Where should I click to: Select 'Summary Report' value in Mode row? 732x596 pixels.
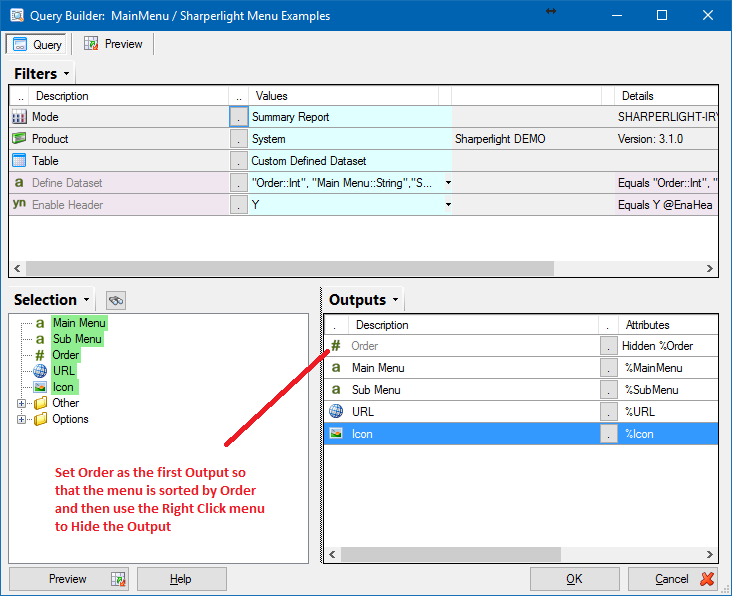click(x=290, y=117)
